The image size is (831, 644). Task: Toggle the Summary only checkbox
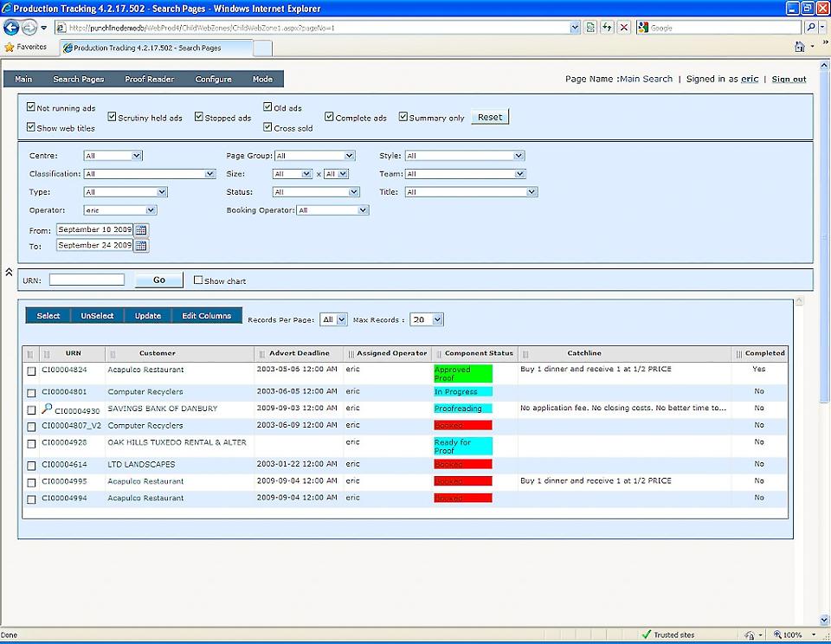click(403, 117)
